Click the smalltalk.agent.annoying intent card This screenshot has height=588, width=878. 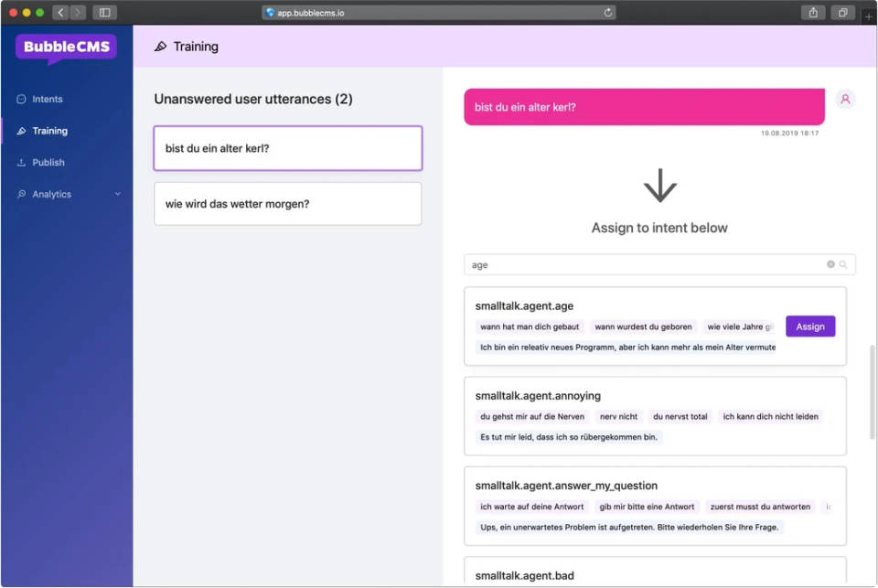coord(655,416)
